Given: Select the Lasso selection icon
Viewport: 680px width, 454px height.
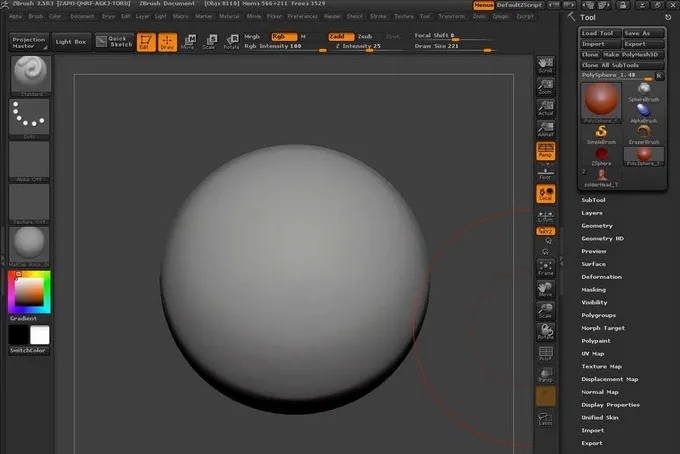Looking at the screenshot, I should point(545,419).
